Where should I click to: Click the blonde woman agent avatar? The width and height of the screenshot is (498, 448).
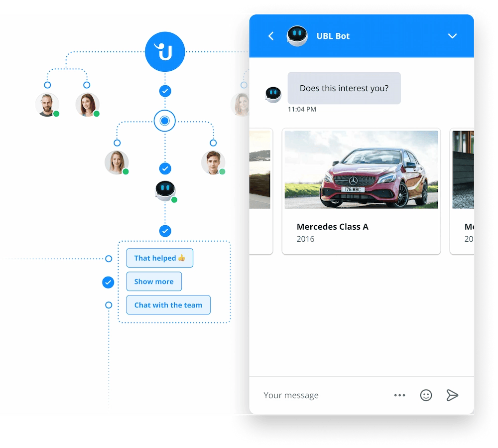[117, 162]
